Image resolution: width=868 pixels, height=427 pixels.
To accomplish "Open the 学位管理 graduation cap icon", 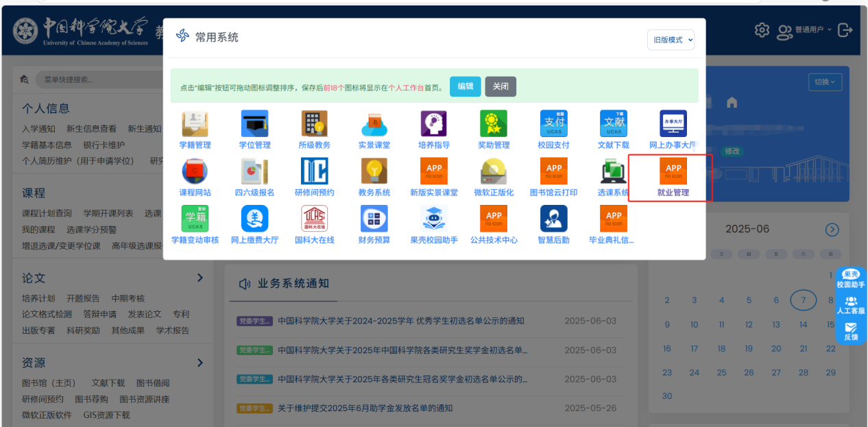I will (x=254, y=124).
